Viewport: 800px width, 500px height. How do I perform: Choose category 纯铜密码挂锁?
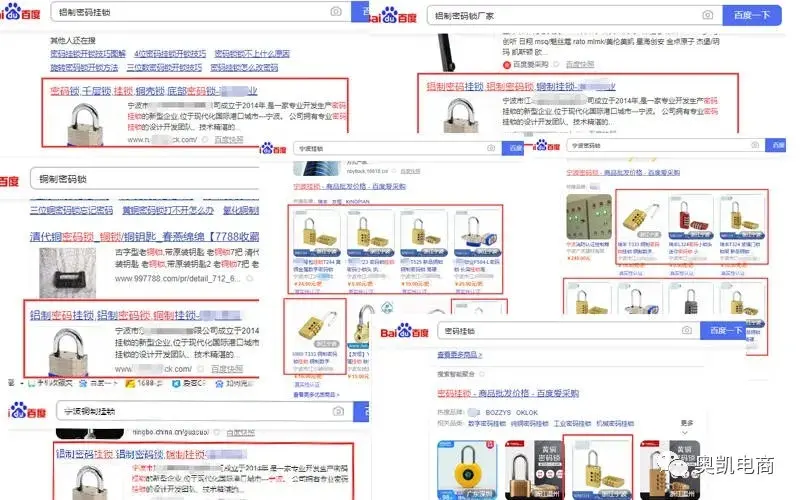[x=530, y=423]
